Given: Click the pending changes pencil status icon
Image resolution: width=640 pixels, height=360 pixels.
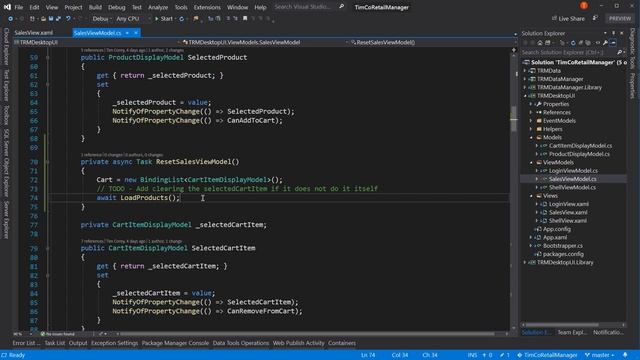Looking at the screenshot, I should 504,355.
